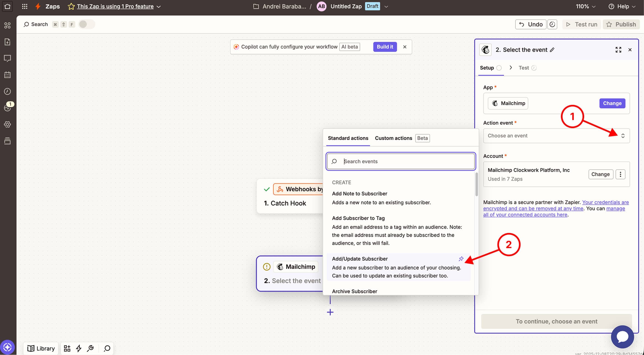Click the Build it button
Viewport: 644px width, 355px height.
coord(385,47)
